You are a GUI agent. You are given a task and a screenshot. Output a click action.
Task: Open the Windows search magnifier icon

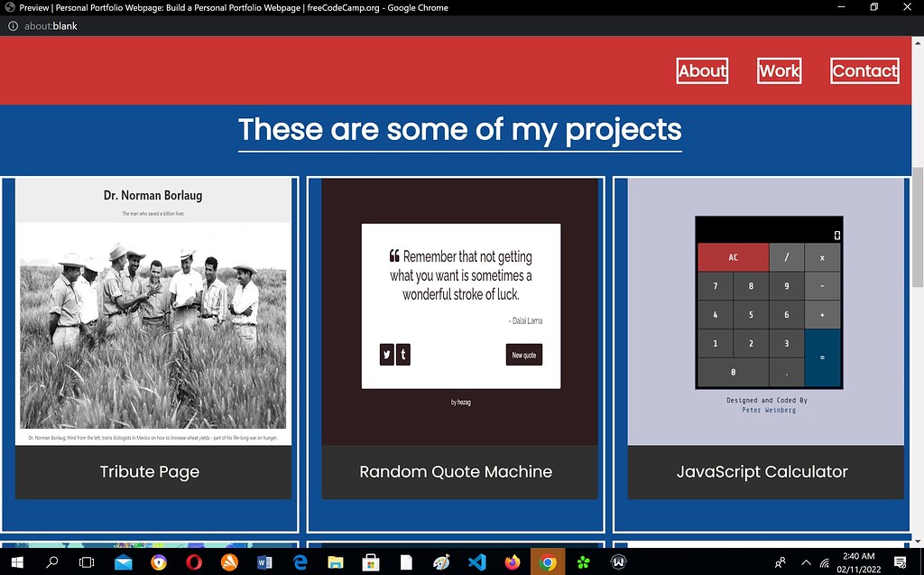point(51,561)
